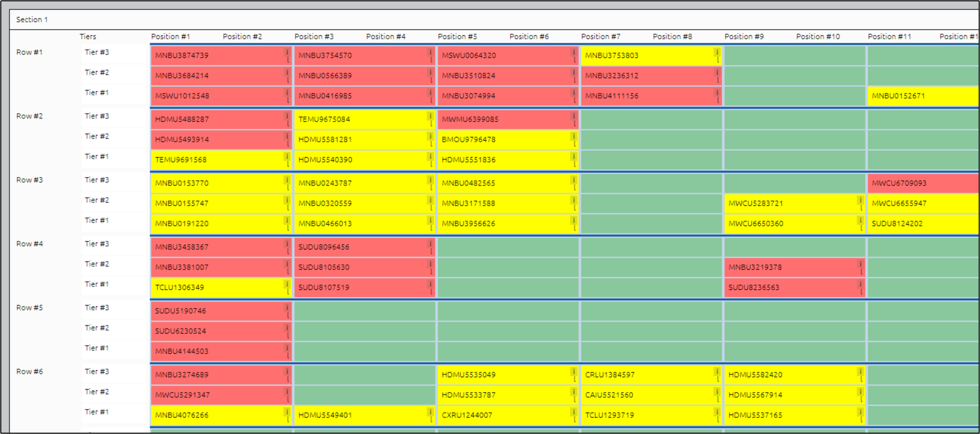View info icon for HDMU5551836
Screen dimensions: 980x434
coord(574,156)
